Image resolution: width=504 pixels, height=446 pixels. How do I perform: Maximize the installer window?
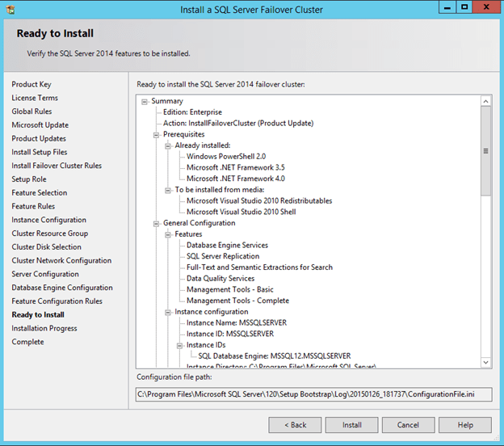(x=464, y=7)
